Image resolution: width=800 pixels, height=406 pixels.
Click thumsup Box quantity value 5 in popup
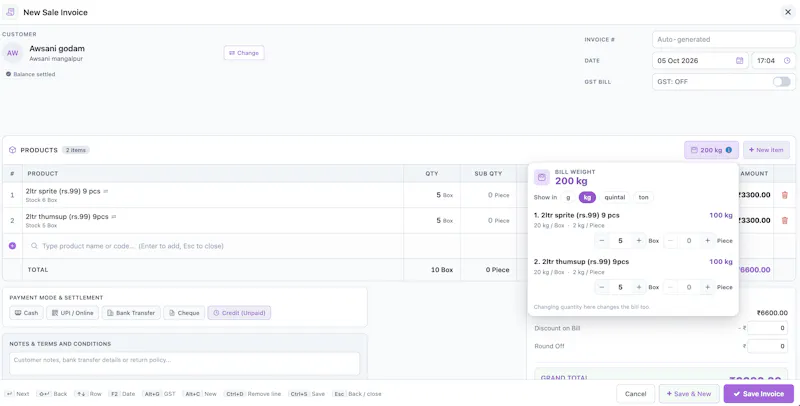pyautogui.click(x=620, y=287)
